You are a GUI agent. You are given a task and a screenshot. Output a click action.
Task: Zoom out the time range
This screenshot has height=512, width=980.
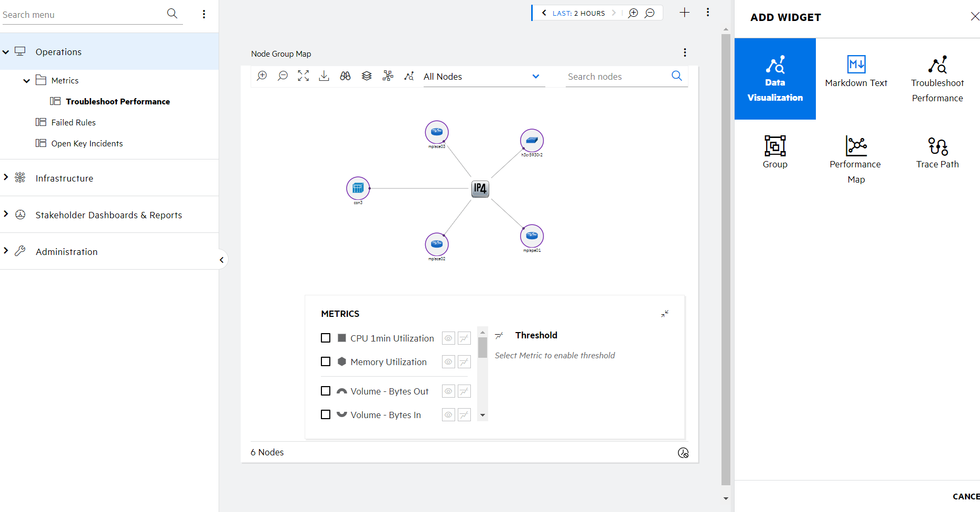pos(650,13)
